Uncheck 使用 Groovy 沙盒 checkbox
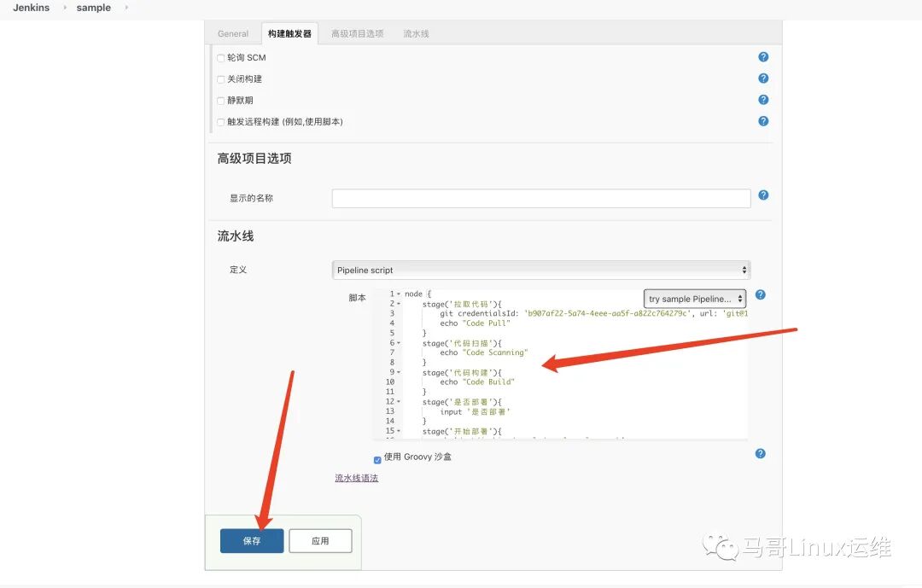The width and height of the screenshot is (922, 588). pos(377,460)
